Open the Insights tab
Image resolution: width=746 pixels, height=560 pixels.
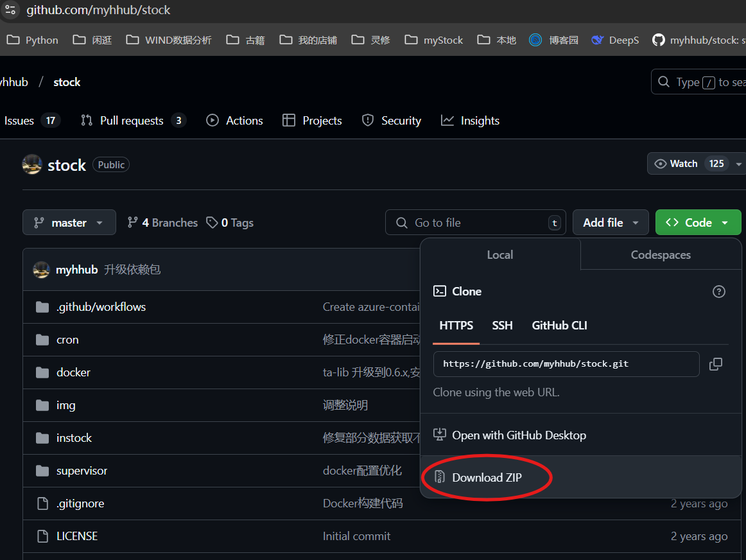click(x=470, y=121)
